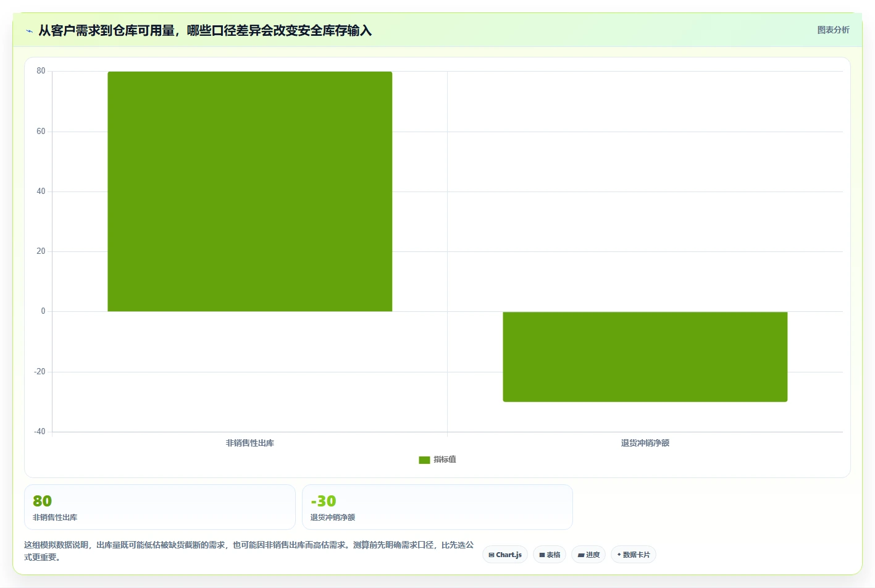Viewport: 875px width, 588px height.
Task: Click the 非销售性出库 x-axis label
Action: click(x=250, y=443)
